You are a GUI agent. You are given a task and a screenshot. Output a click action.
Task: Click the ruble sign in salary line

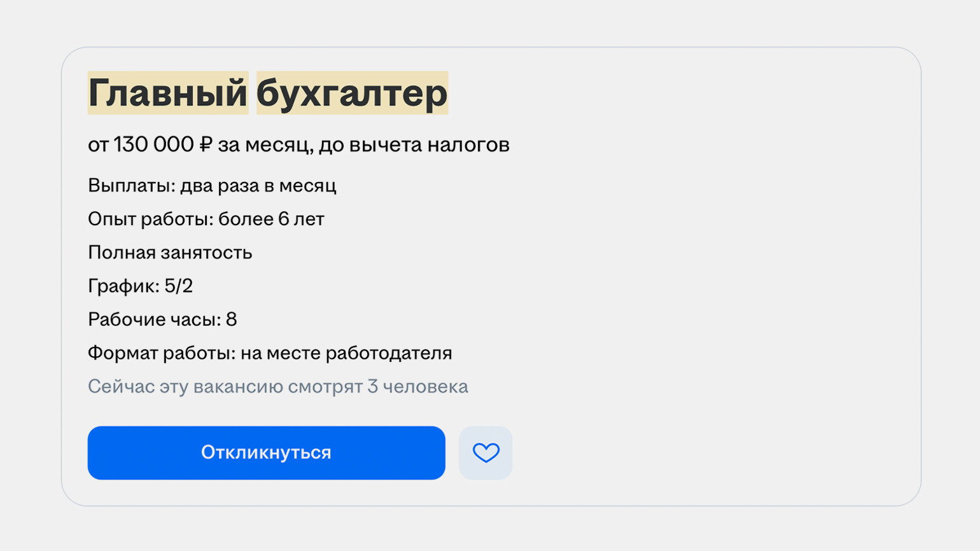click(x=206, y=145)
